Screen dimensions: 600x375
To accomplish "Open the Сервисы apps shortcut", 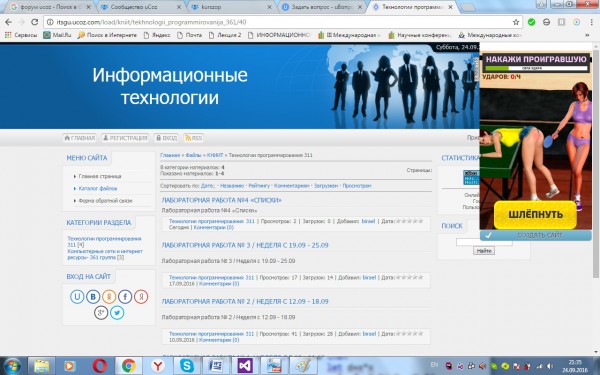I will coord(21,35).
